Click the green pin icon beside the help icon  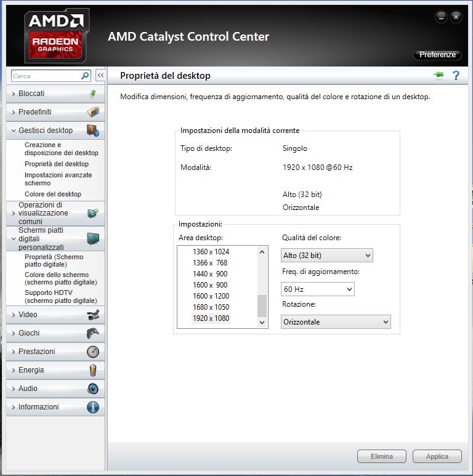(439, 75)
